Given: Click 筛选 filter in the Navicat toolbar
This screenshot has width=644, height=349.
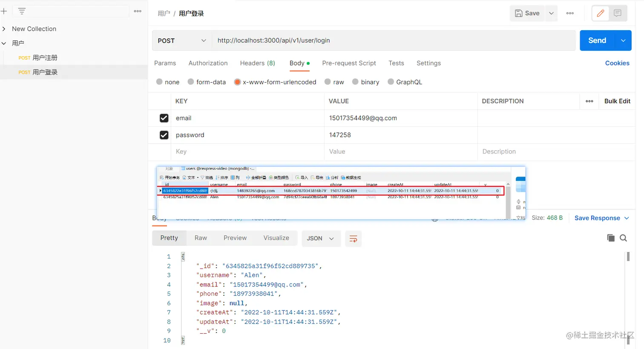Looking at the screenshot, I should point(207,177).
